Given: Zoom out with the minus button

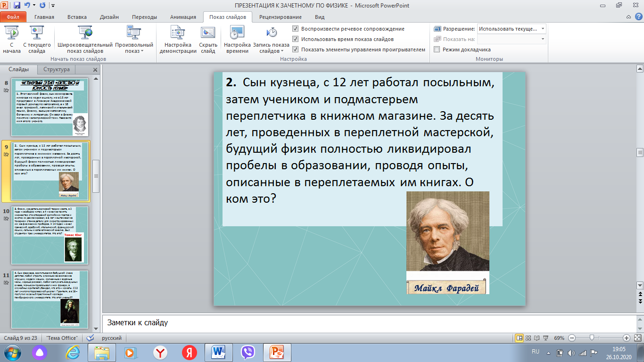Looking at the screenshot, I should click(x=571, y=338).
